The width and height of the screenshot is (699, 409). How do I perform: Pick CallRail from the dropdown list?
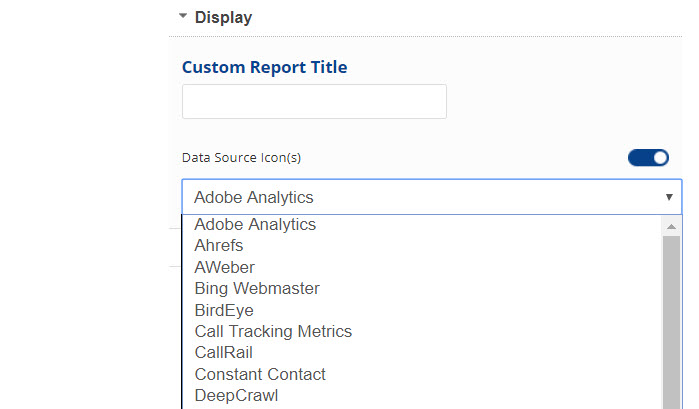224,353
